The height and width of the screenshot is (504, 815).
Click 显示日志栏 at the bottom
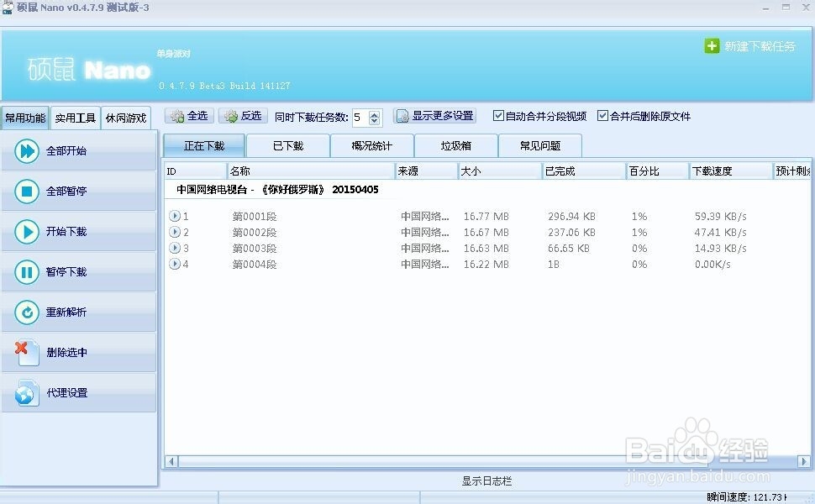coord(486,481)
